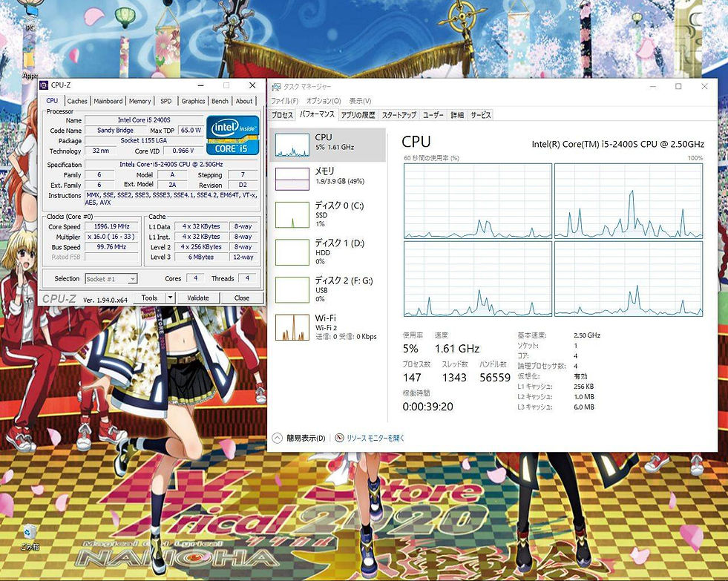Switch to the ユーザー tab
The width and height of the screenshot is (728, 581).
[433, 115]
